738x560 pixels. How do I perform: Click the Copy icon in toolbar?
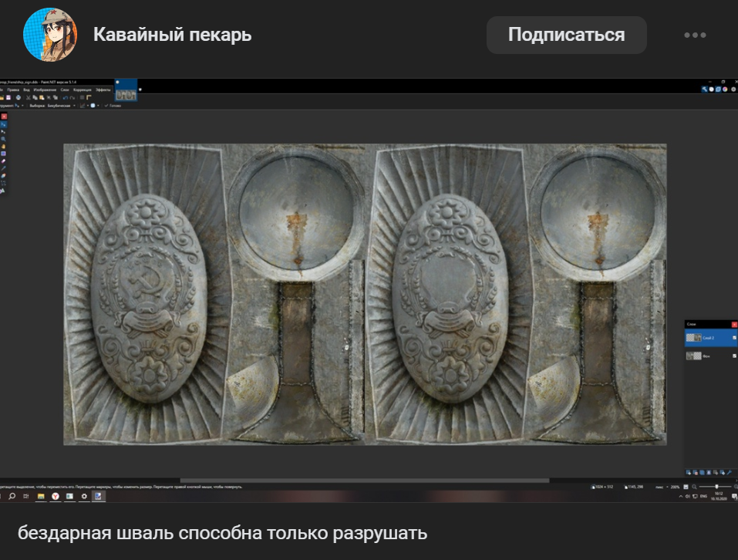point(35,97)
